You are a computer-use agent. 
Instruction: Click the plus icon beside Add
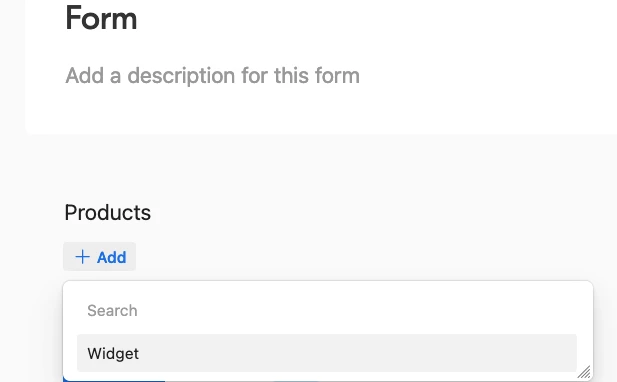tap(82, 257)
